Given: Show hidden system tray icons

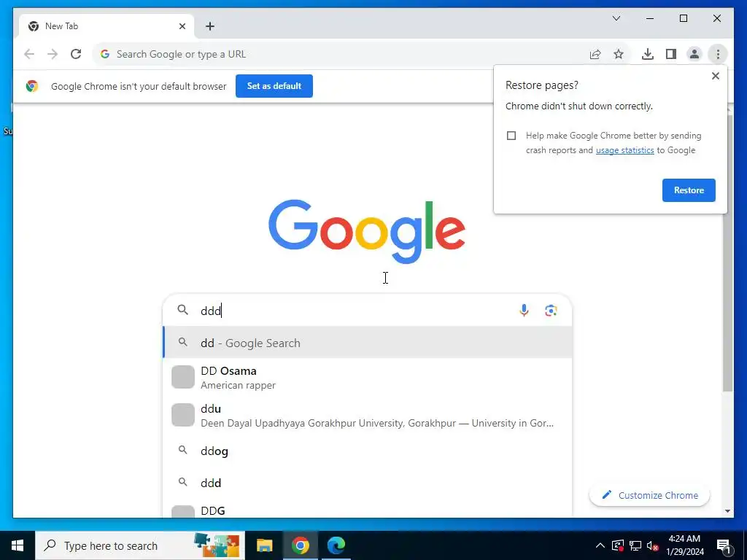Looking at the screenshot, I should tap(600, 545).
